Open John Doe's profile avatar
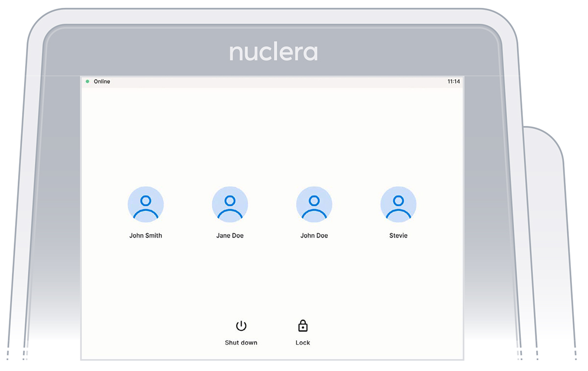Screen dimensions: 588x371 [314, 204]
